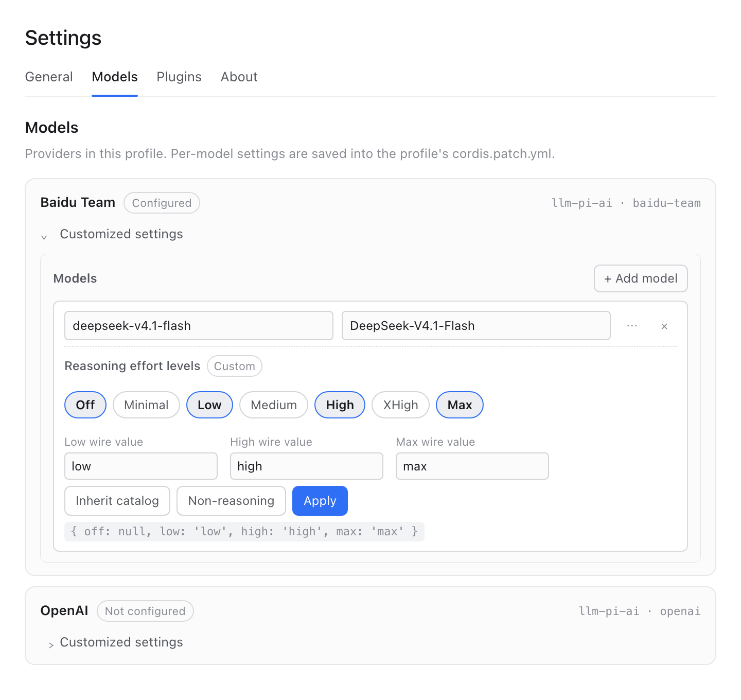The height and width of the screenshot is (700, 741).
Task: Toggle the Max reasoning level
Action: click(460, 405)
